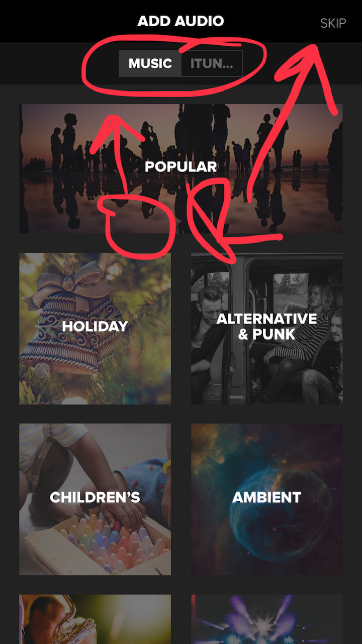The width and height of the screenshot is (362, 644).
Task: Click the CHILDREN'S label text
Action: tap(95, 497)
